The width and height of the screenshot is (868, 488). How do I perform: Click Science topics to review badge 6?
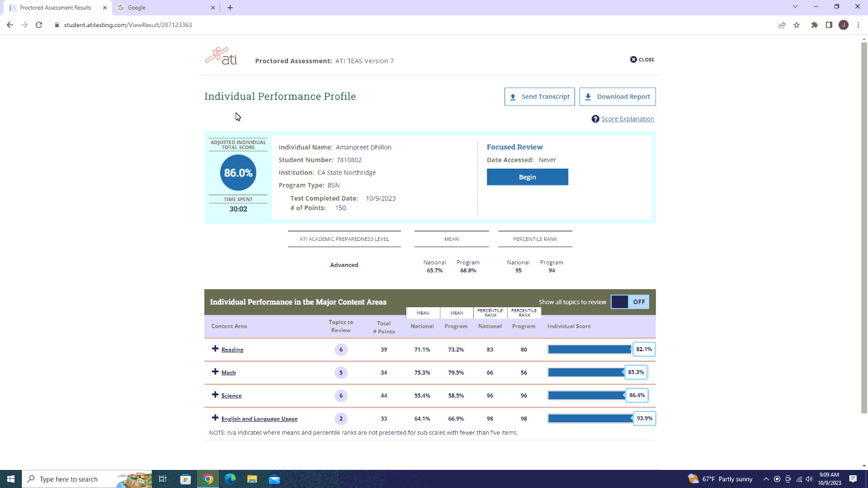point(341,396)
